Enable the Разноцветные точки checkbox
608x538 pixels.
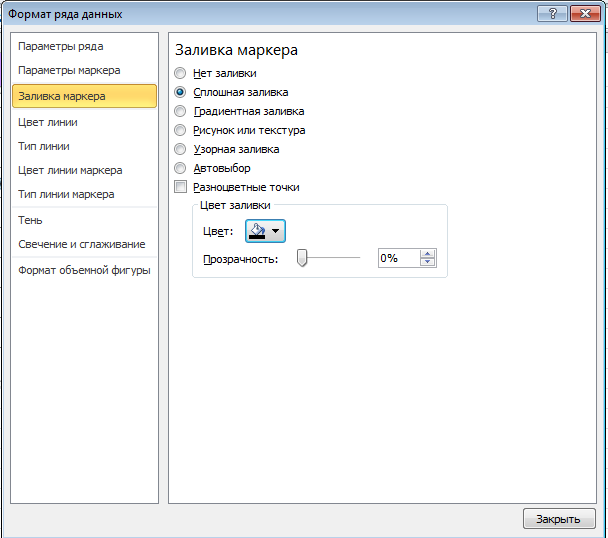click(180, 187)
